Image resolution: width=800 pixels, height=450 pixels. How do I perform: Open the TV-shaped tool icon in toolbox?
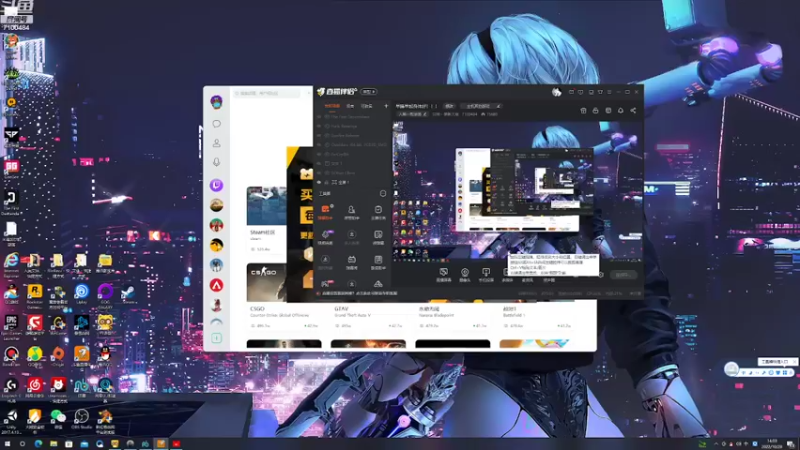coord(352,262)
